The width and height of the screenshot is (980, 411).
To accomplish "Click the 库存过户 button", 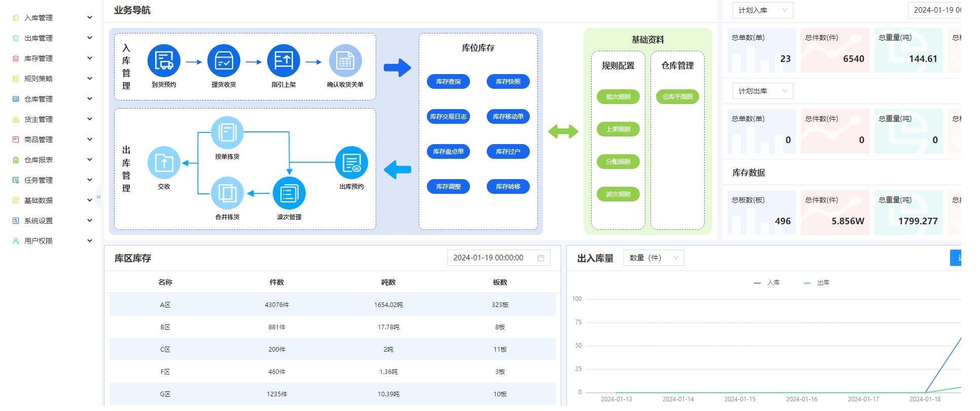I will click(508, 152).
